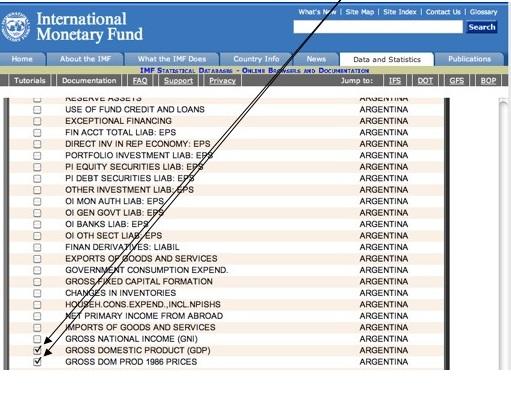Viewport: 511px width, 394px height.
Task: Focus the site search text field
Action: point(378,27)
